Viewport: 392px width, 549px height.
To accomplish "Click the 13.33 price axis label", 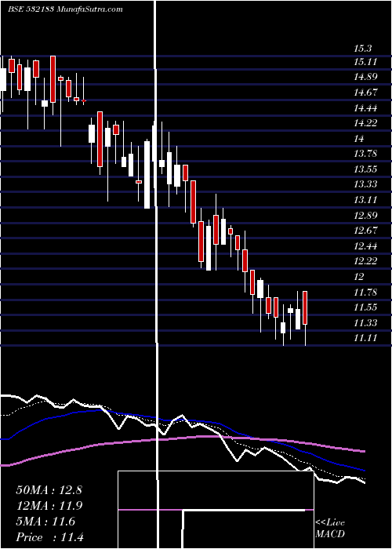I will click(x=366, y=184).
